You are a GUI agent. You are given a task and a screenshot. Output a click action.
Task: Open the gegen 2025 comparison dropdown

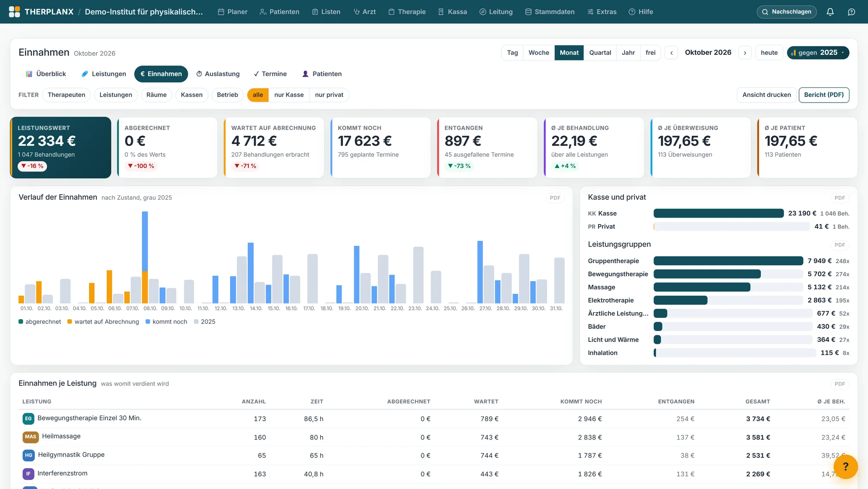click(818, 53)
